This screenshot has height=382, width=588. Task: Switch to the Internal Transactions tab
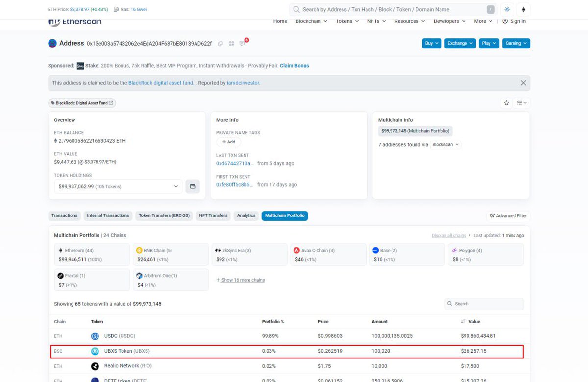click(108, 215)
